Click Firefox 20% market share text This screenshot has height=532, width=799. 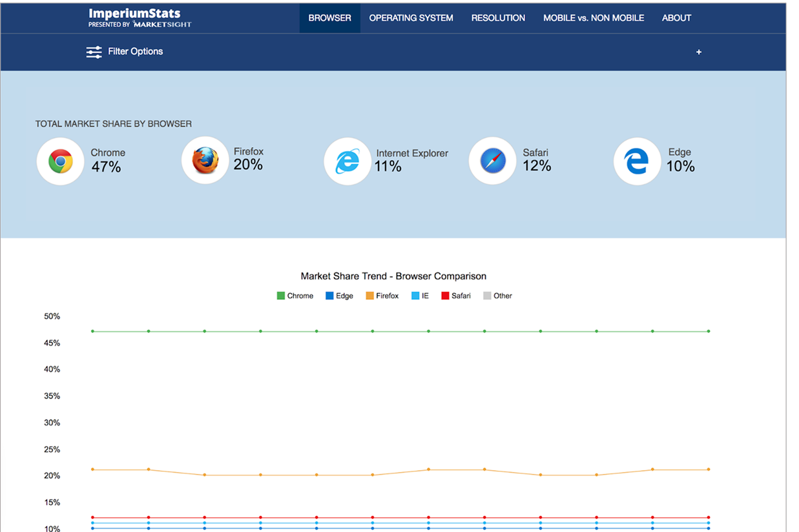pos(249,159)
